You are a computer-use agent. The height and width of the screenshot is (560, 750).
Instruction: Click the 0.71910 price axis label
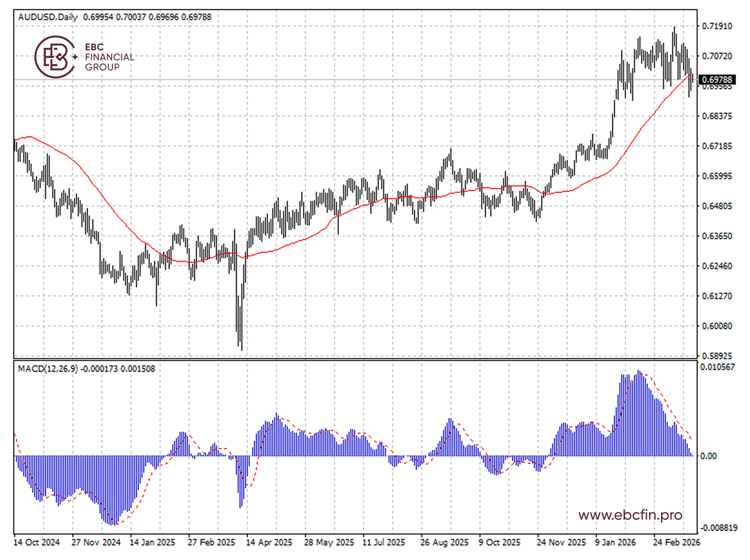[717, 26]
